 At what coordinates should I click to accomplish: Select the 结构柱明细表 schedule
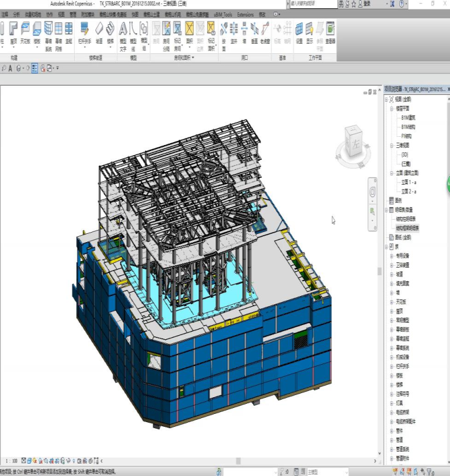407,219
